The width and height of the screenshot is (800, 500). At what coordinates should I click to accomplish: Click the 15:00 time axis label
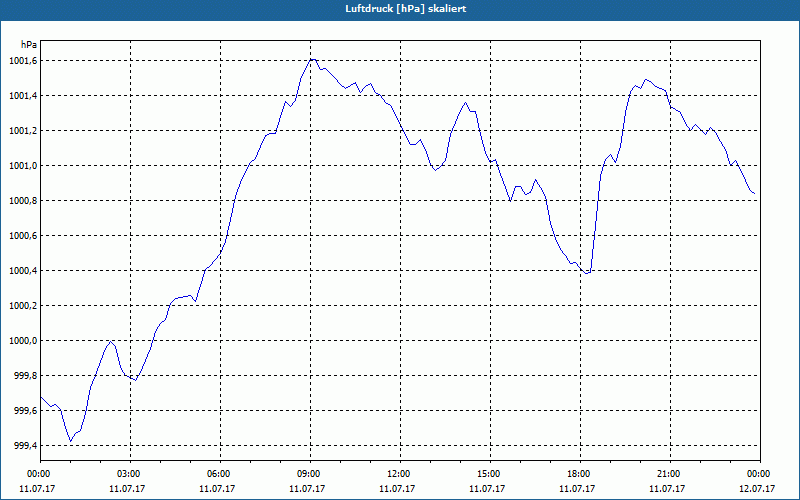(x=490, y=474)
